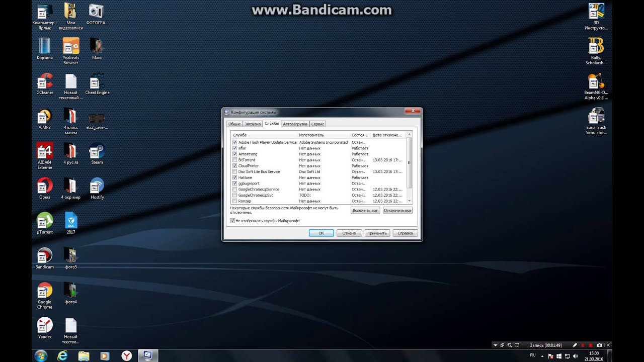644x362 pixels.
Task: Select the Yandex desktop shortcut
Action: tap(45, 328)
